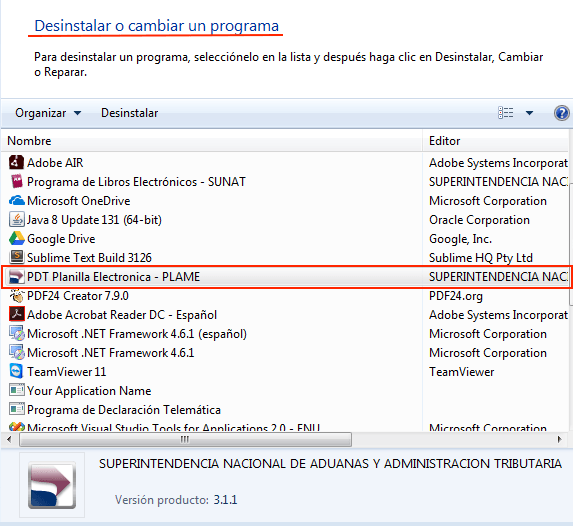The image size is (573, 526).
Task: Click the TeamViewer editor cell
Action: (462, 372)
